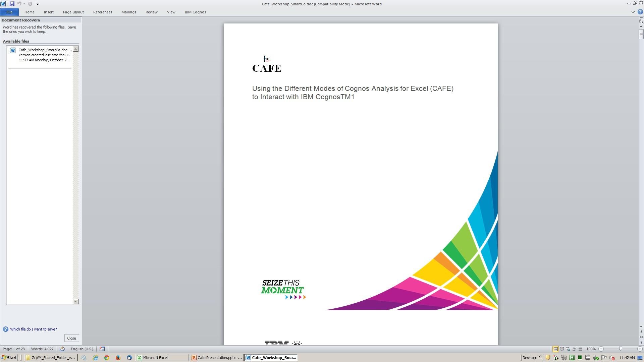Click the Show Desktop icon beside clock
The height and width of the screenshot is (362, 644).
(640, 358)
